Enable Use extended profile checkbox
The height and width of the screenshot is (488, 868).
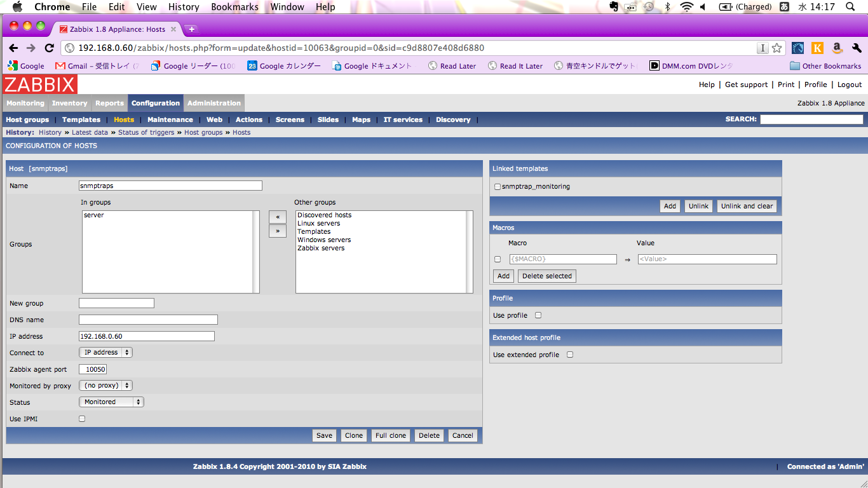pos(570,355)
